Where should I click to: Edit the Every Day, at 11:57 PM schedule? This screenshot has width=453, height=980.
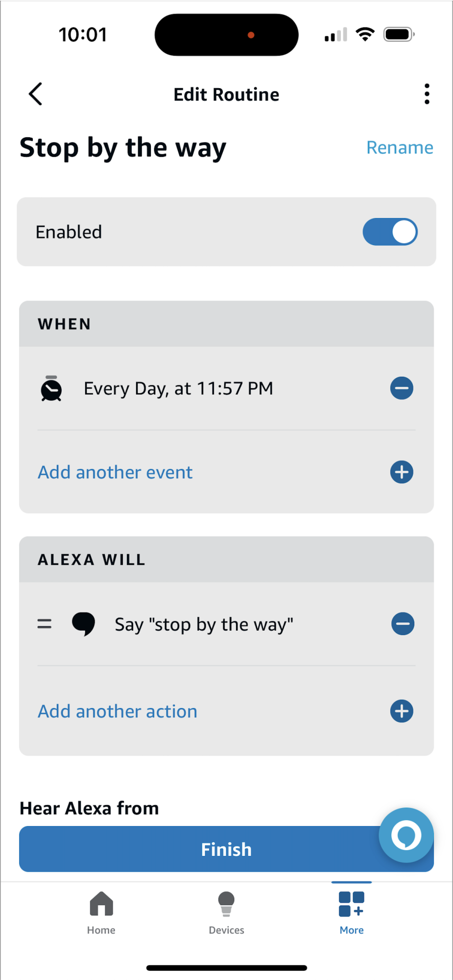click(178, 389)
